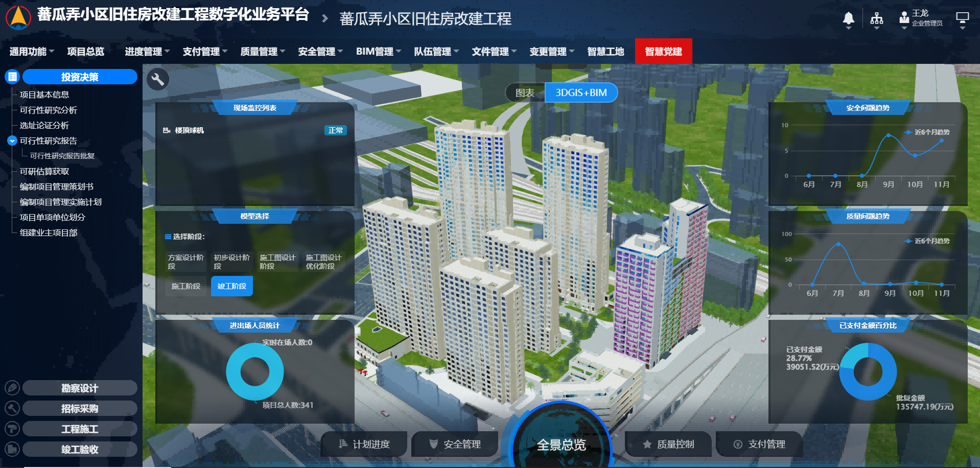Viewport: 980px width, 468px height.
Task: Click the 工程施工 roller icon
Action: tap(11, 429)
